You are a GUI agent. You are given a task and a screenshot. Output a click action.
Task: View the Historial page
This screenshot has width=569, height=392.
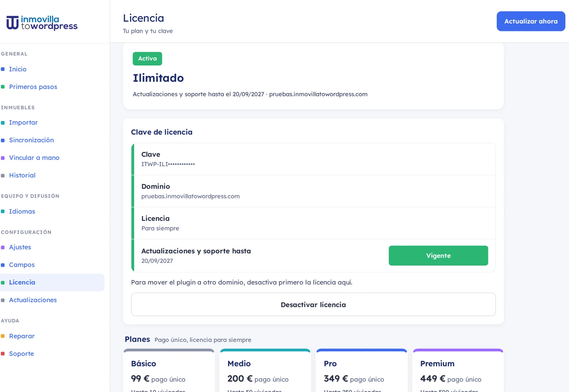pos(22,175)
